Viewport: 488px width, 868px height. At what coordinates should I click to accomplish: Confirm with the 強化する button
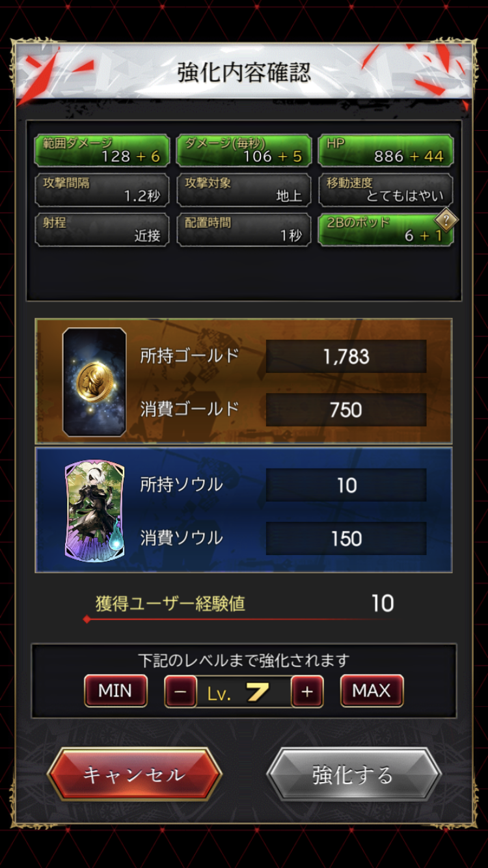(x=353, y=774)
